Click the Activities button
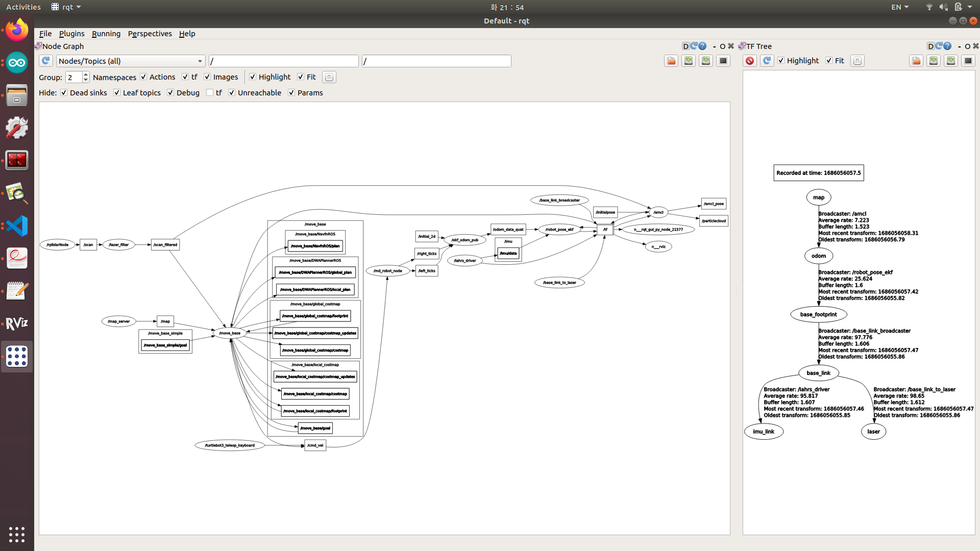The image size is (980, 551). (23, 7)
